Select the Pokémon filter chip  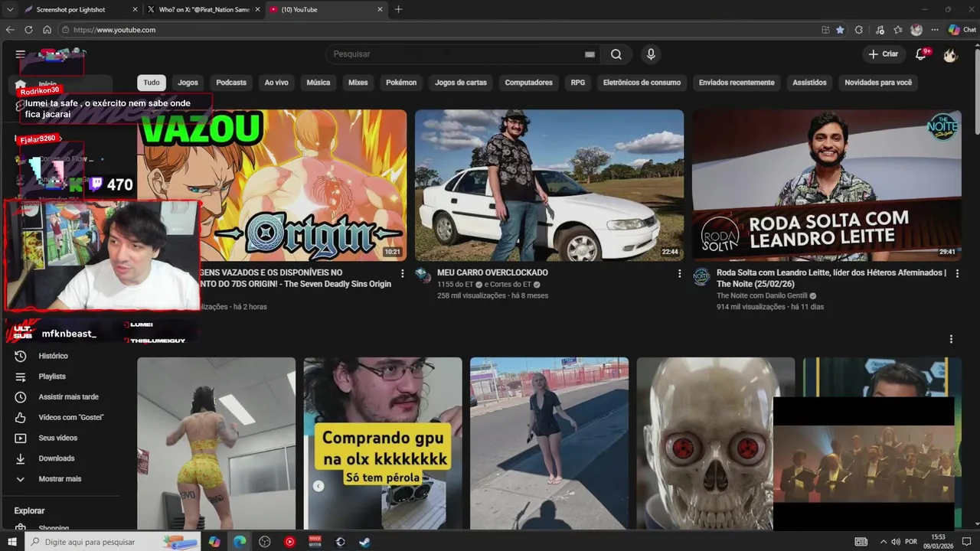(x=401, y=83)
